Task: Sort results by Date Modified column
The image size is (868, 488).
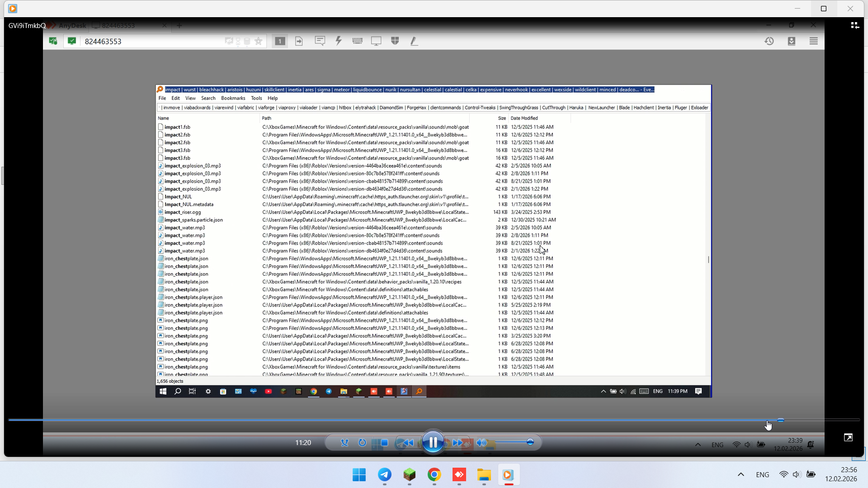Action: 524,118
